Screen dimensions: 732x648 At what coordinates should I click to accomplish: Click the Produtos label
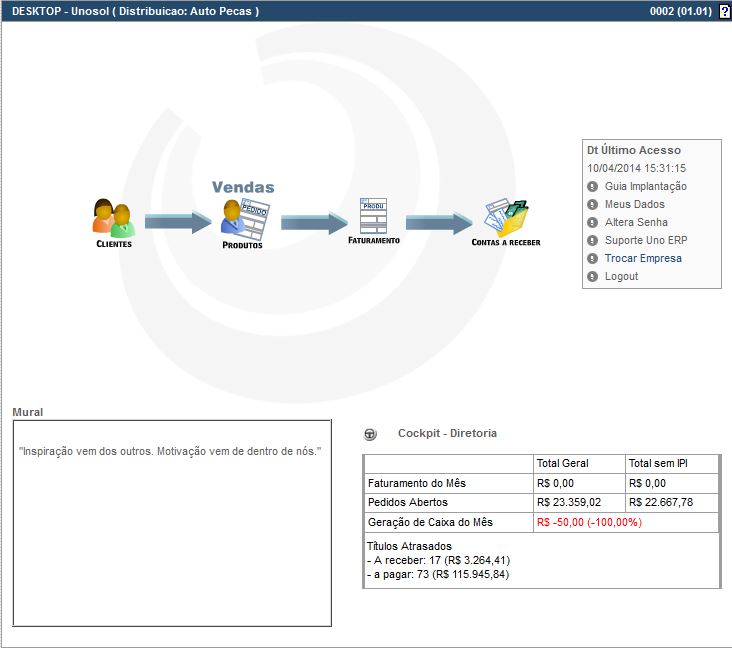coord(242,245)
